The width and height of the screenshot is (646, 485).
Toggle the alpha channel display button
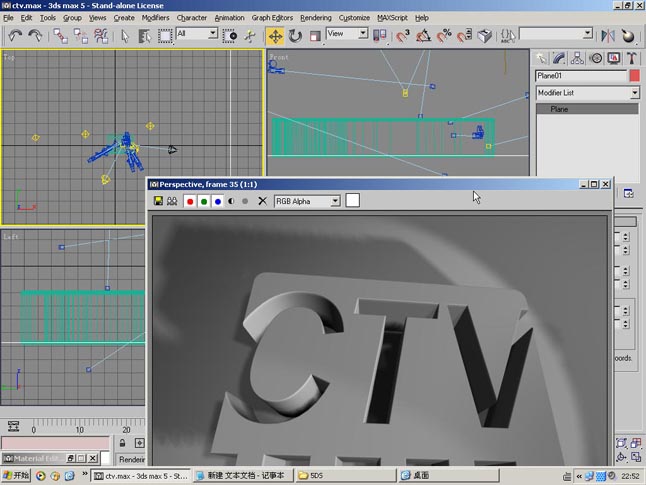pos(231,201)
